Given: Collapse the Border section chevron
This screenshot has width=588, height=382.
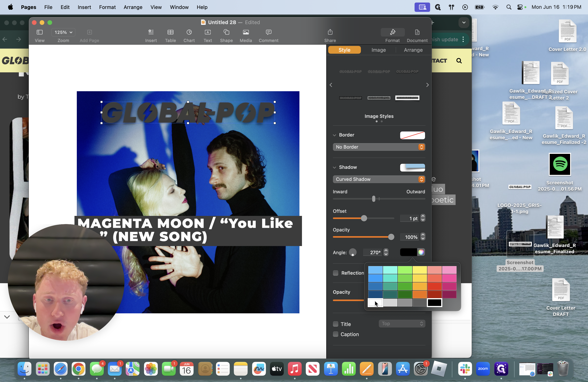Looking at the screenshot, I should point(334,135).
